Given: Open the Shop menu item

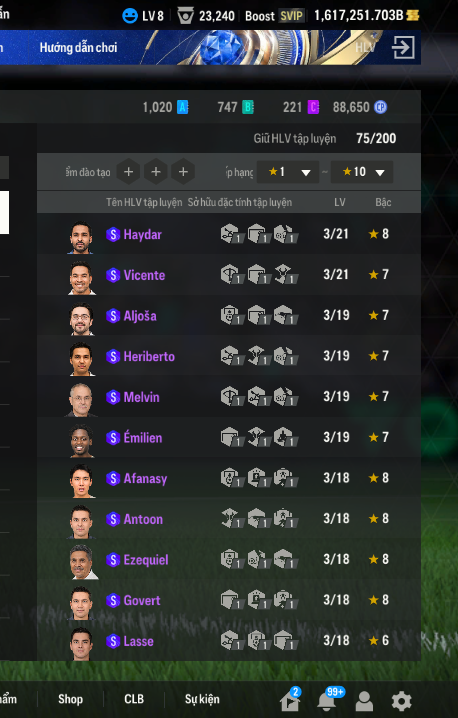Looking at the screenshot, I should (71, 699).
